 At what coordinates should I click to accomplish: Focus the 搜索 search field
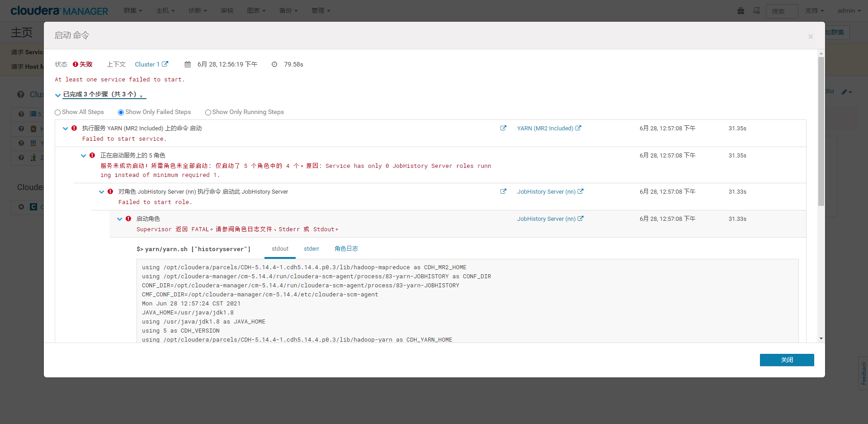click(782, 11)
